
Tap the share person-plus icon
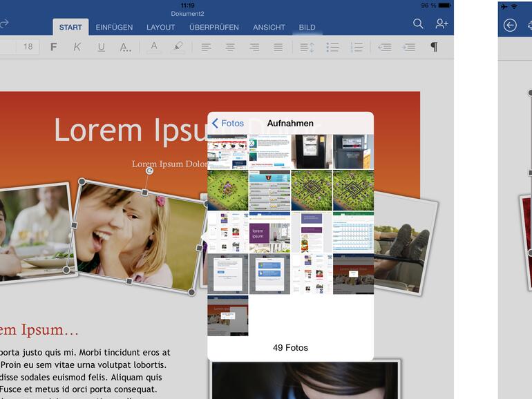[x=441, y=24]
